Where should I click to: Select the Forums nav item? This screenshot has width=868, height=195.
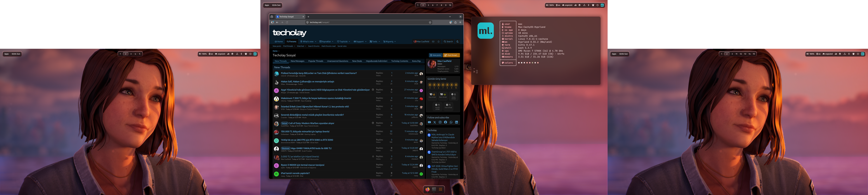pyautogui.click(x=291, y=42)
